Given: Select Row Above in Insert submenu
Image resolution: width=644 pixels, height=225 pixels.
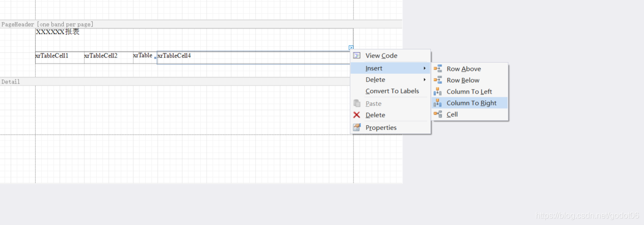Looking at the screenshot, I should coord(463,69).
